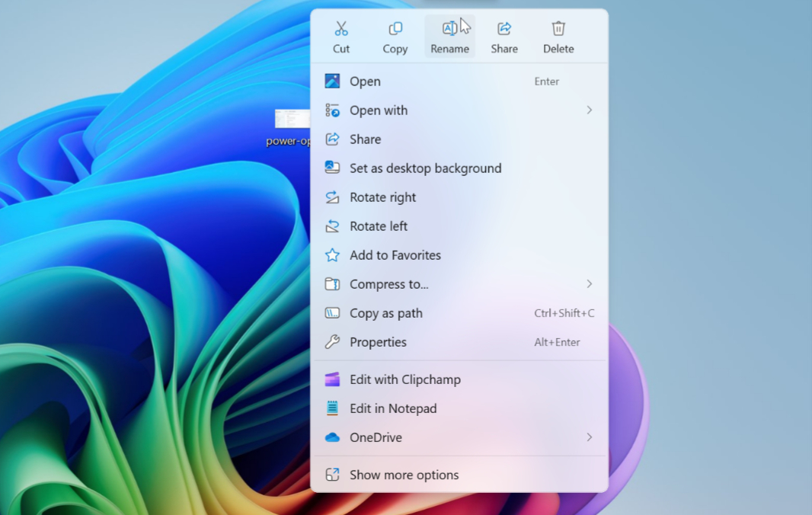Click the Properties wrench icon

(x=332, y=342)
